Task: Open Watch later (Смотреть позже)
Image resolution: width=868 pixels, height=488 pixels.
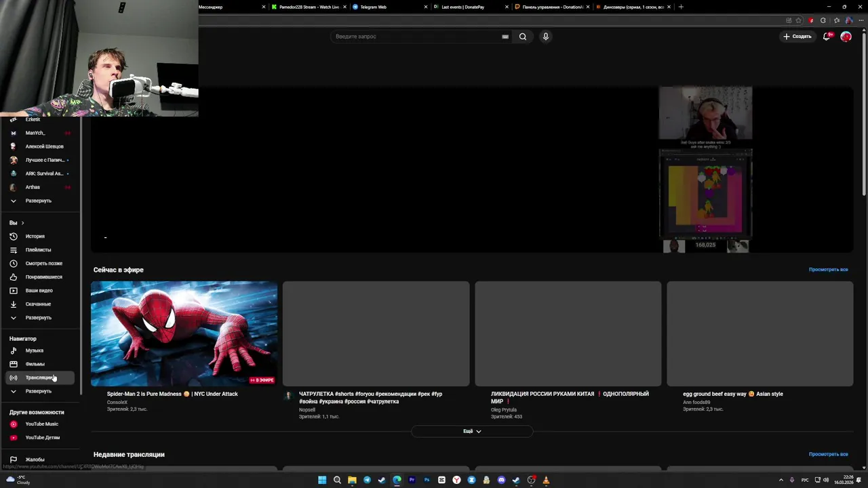Action: tap(41, 264)
